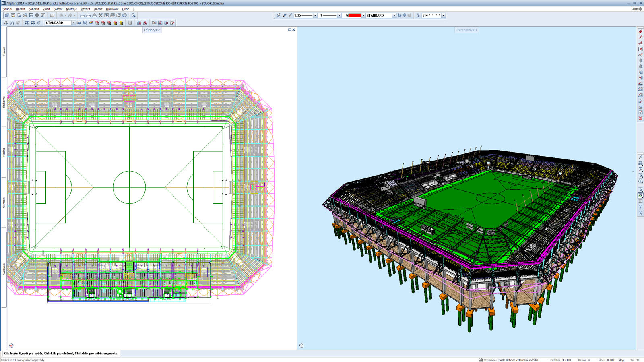Click the Undo arrow icon
This screenshot has height=362, width=644.
tap(61, 15)
